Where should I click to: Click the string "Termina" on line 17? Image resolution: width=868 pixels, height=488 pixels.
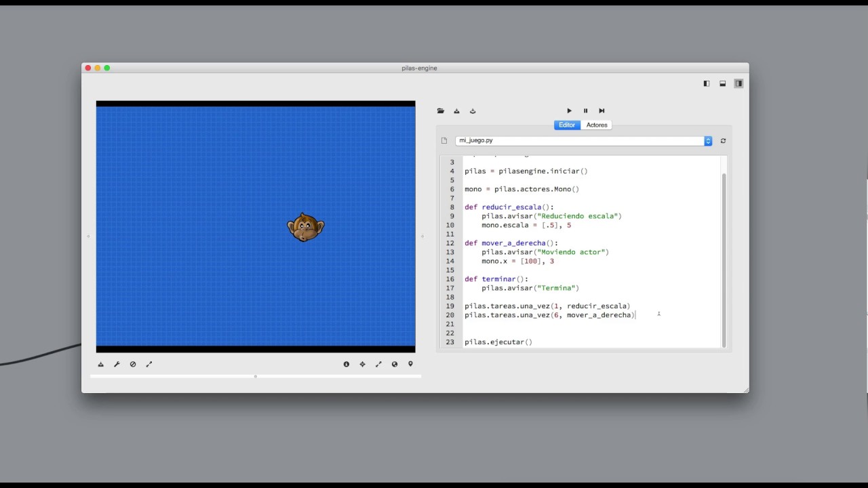(556, 288)
